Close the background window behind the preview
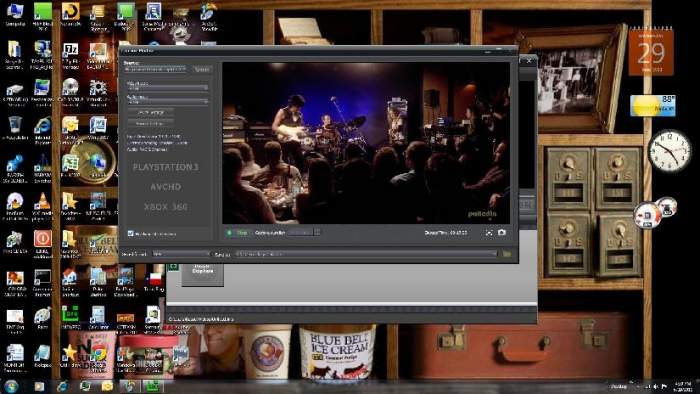The image size is (700, 394). coord(529,60)
